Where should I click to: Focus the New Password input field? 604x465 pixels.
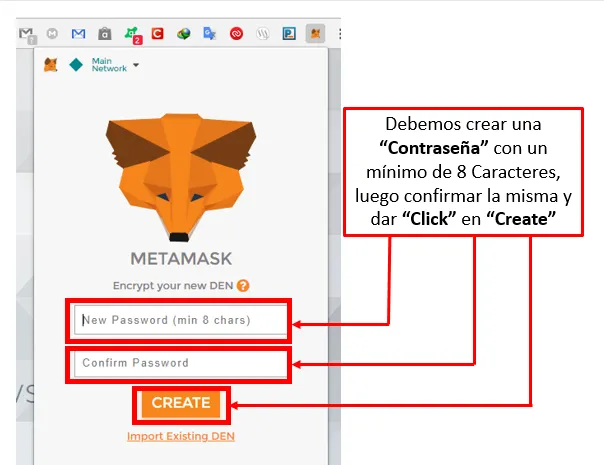click(180, 320)
